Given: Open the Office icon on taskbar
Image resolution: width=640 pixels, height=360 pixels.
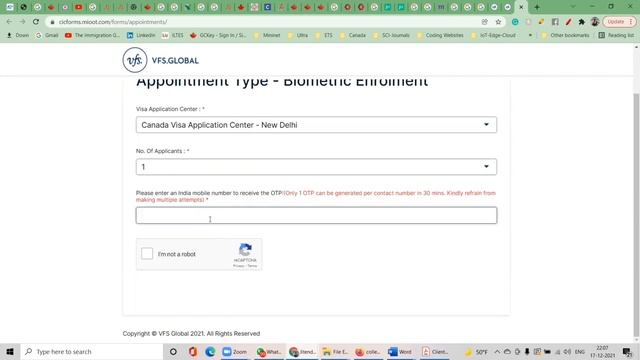Looking at the screenshot, I should point(193,351).
